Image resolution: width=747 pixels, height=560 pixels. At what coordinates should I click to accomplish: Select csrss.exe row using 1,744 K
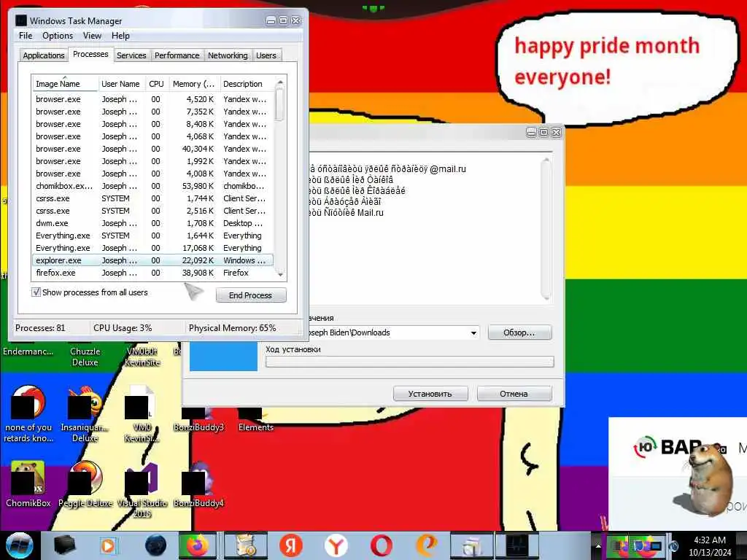tap(152, 198)
